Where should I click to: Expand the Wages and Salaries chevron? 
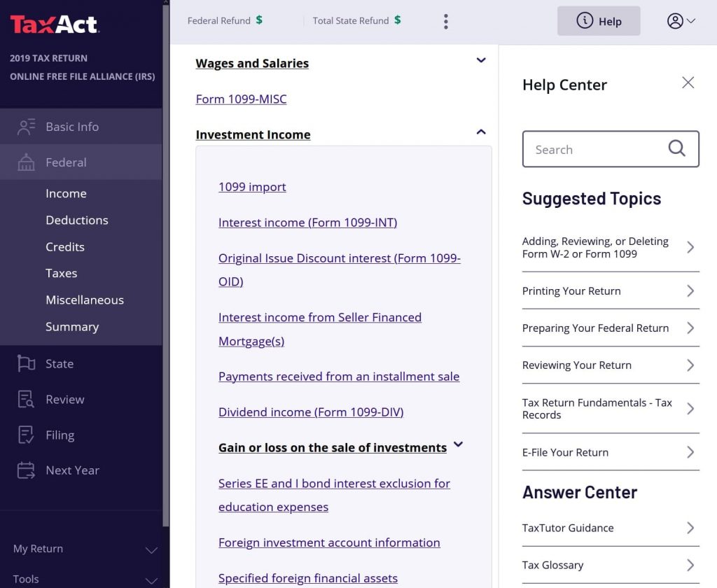point(481,60)
